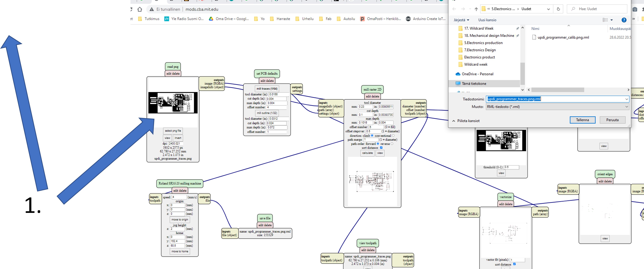Refresh the Uudet folder listing
This screenshot has width=644, height=269.
(558, 9)
